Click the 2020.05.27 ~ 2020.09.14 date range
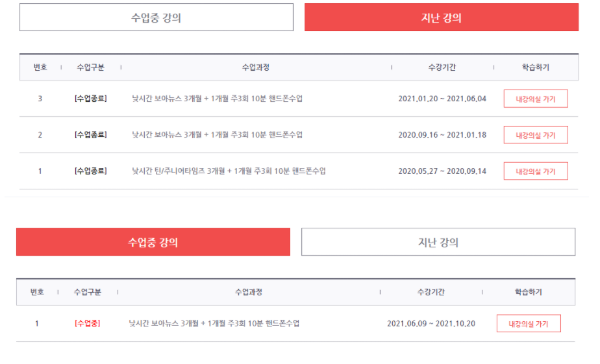Viewport: 600px width, 364px height. tap(442, 171)
